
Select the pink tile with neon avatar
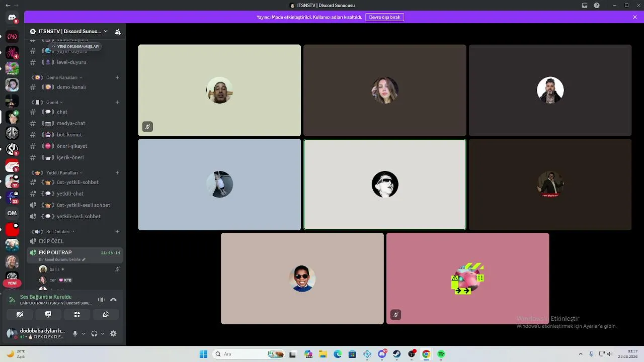click(467, 279)
